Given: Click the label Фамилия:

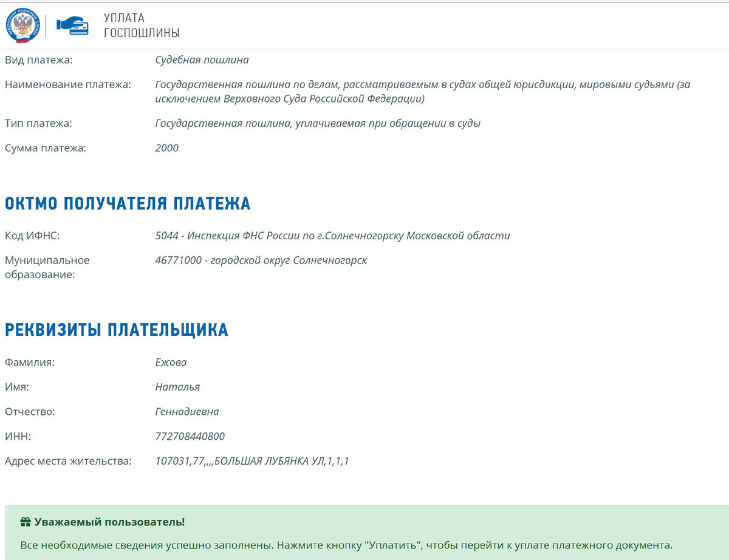Looking at the screenshot, I should (30, 363).
